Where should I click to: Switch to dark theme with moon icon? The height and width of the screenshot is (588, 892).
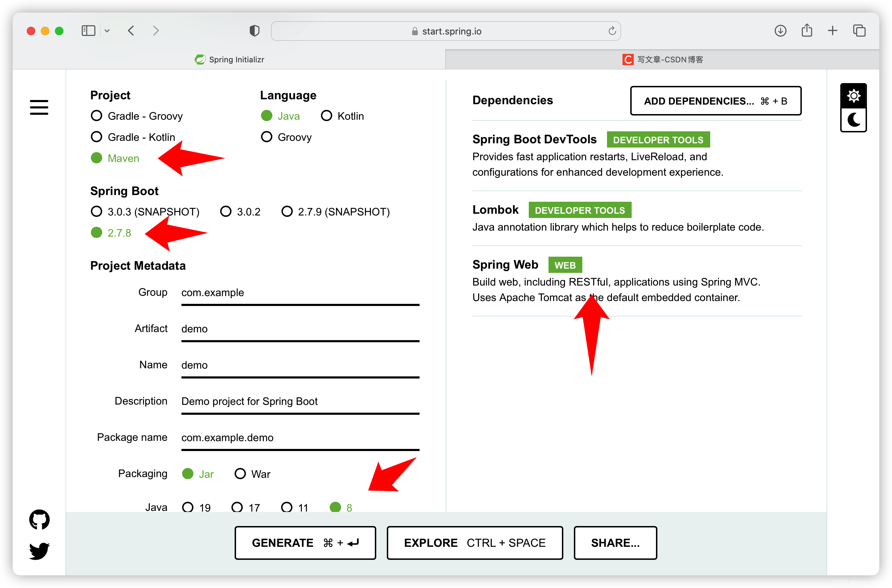(x=853, y=120)
